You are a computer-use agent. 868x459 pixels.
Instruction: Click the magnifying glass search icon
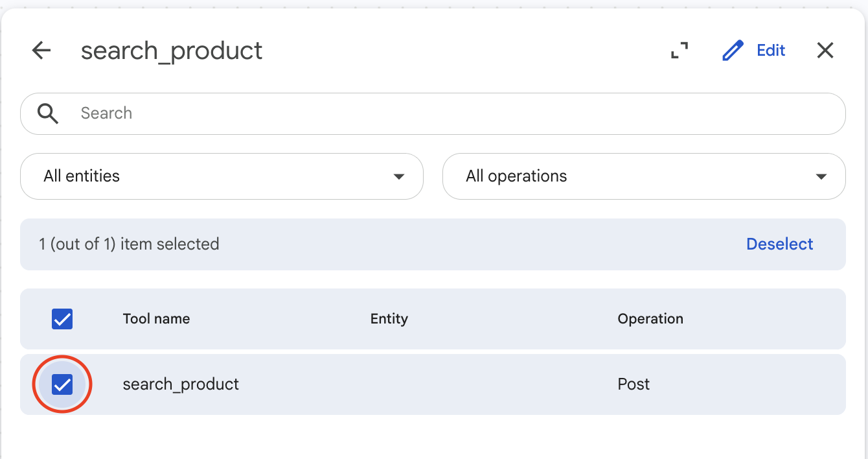click(x=48, y=113)
